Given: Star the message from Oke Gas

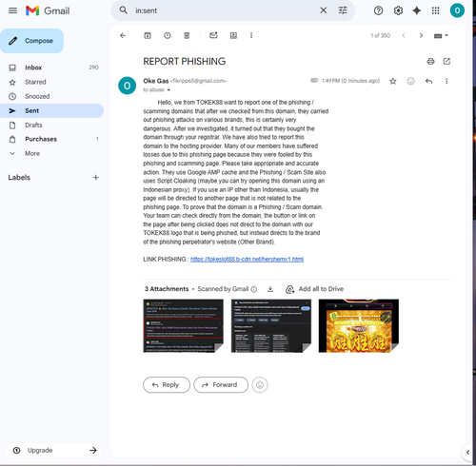Looking at the screenshot, I should click(x=393, y=81).
